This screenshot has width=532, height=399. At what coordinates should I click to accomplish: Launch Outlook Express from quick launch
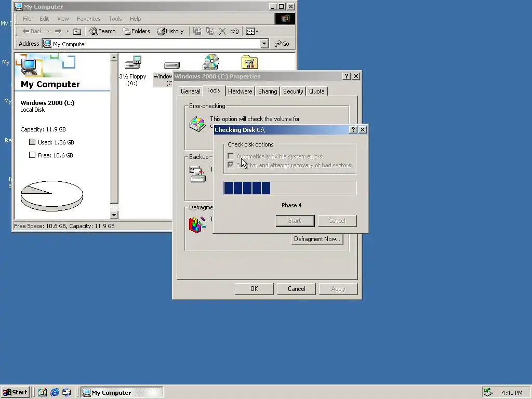[67, 393]
